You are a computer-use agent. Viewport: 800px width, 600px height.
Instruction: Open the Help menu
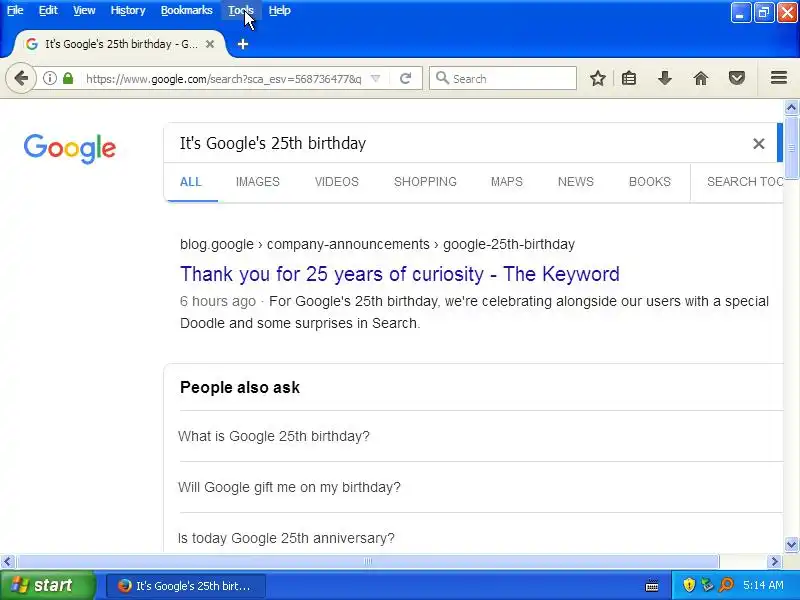(280, 10)
